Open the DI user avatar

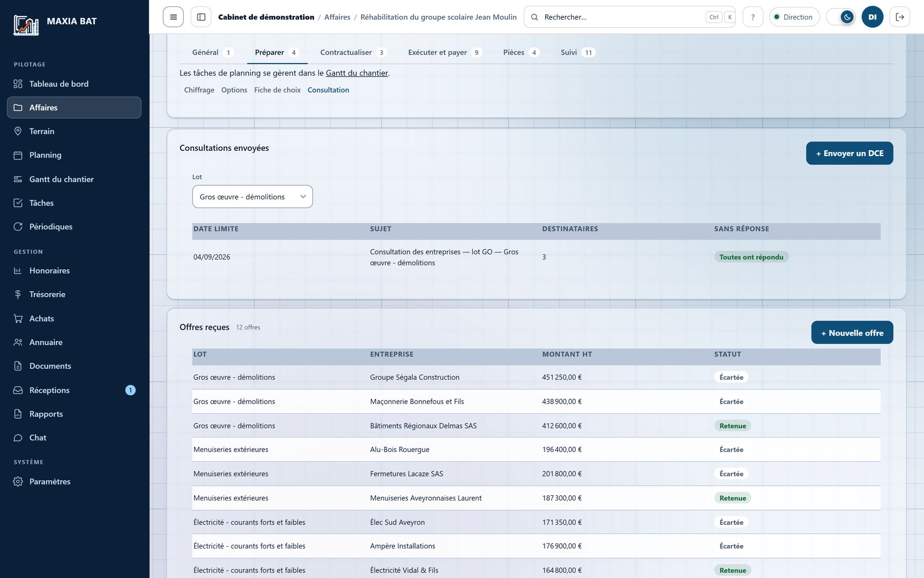tap(873, 17)
